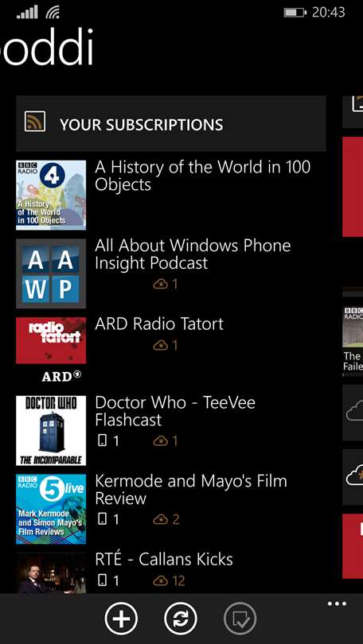363x644 pixels.
Task: Tap cloud count under All About Windows Phone
Action: 166,284
